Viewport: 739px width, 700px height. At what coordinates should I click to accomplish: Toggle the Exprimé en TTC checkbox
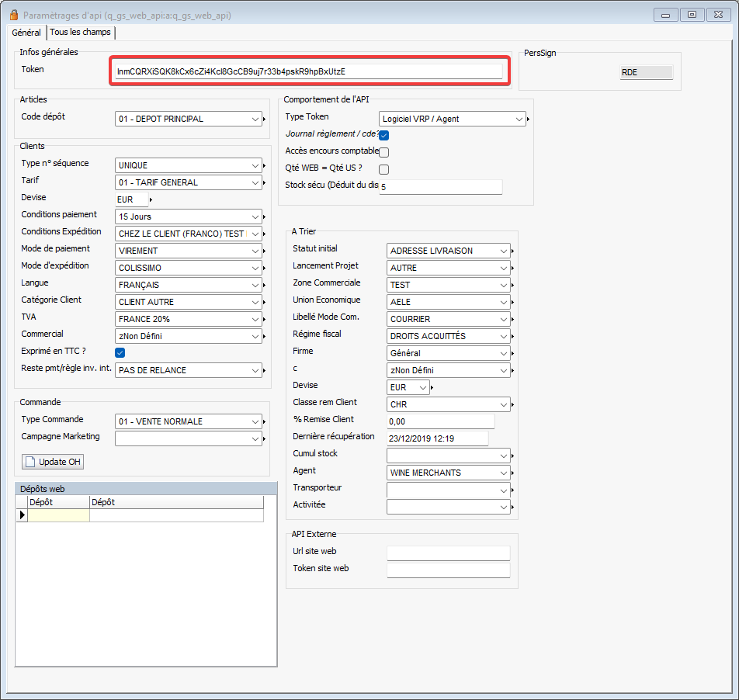[x=120, y=352]
